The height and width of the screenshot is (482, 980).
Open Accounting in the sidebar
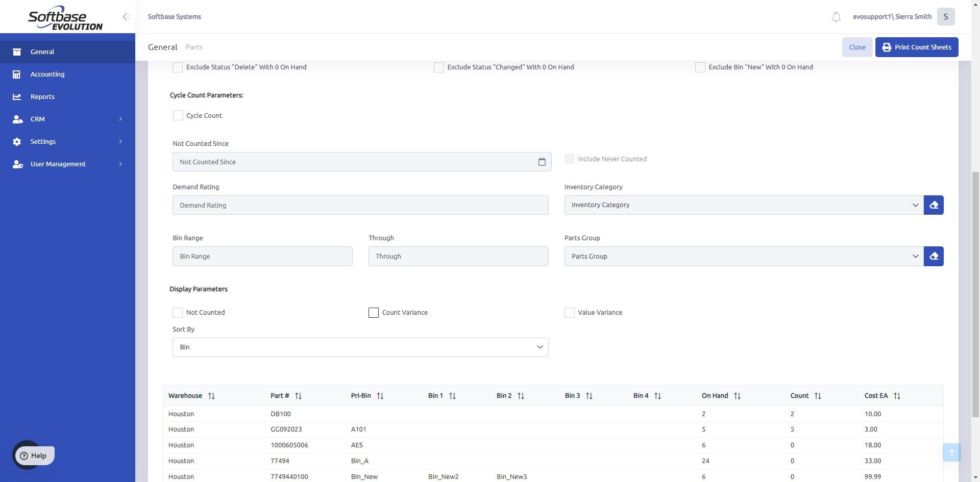pos(67,74)
